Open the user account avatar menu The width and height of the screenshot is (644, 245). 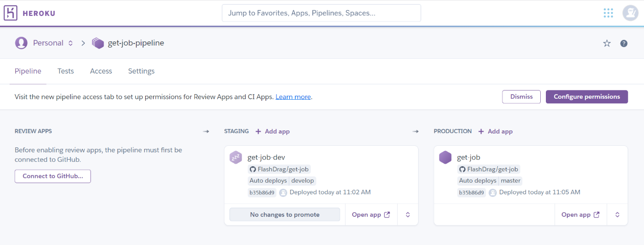point(630,13)
